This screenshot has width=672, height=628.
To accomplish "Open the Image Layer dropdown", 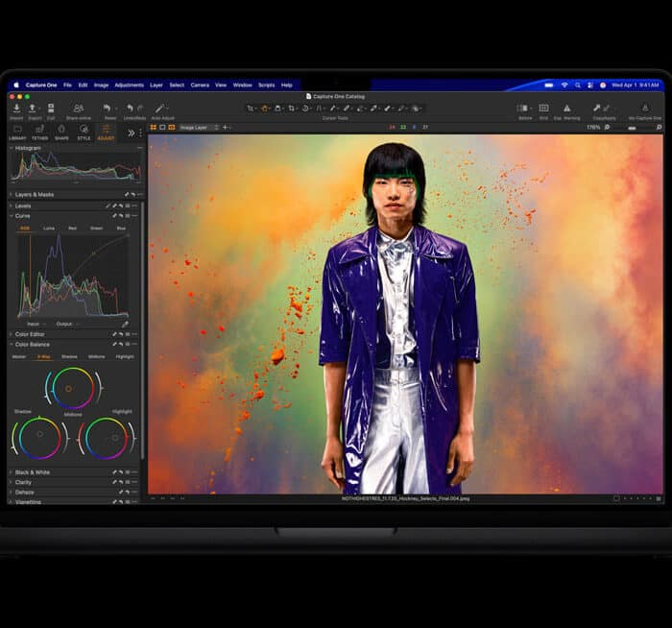I will 200,128.
